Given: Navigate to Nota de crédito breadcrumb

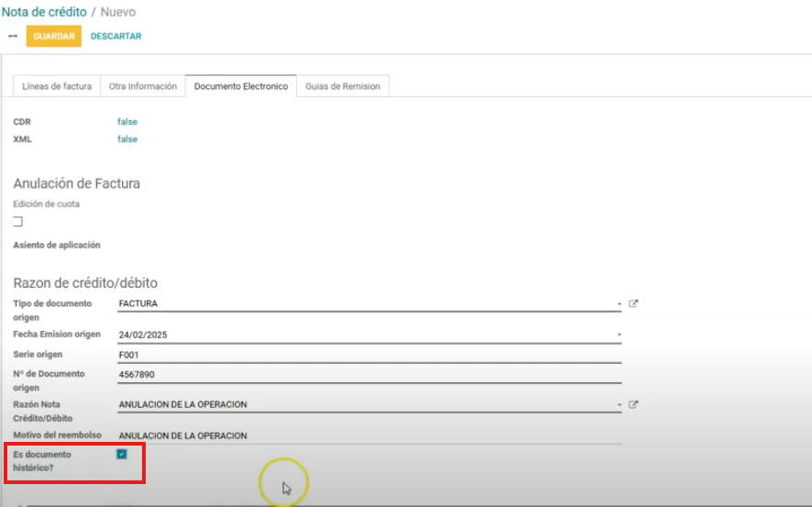Looking at the screenshot, I should [x=44, y=12].
